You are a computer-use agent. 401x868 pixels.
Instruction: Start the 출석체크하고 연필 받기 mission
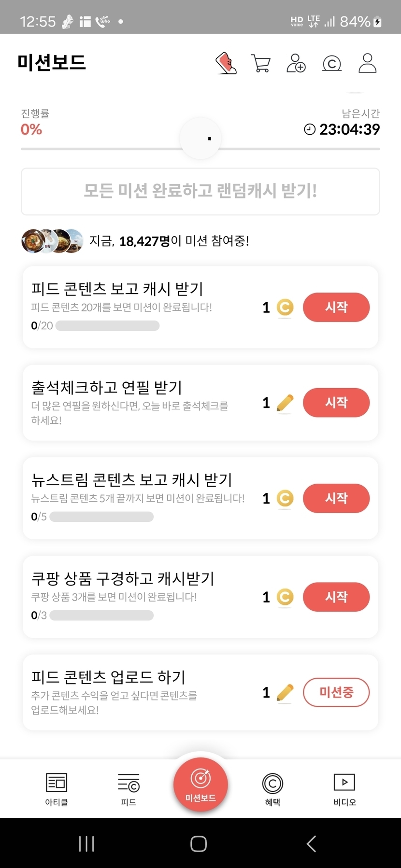[336, 403]
